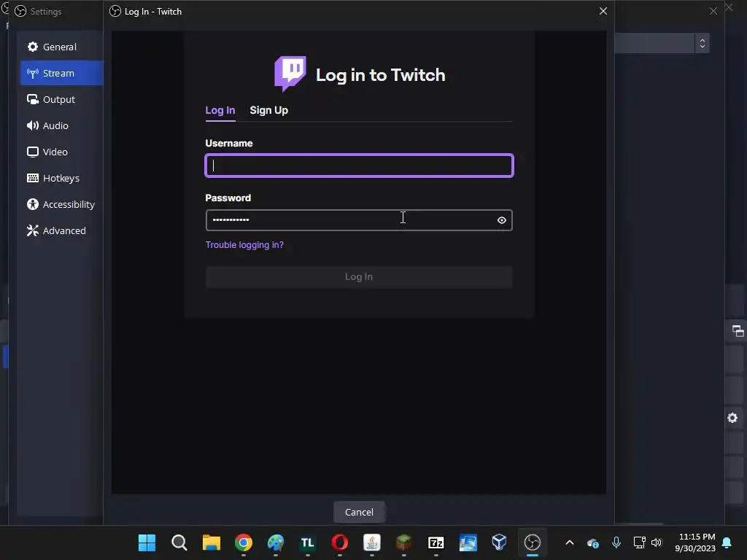Select the Hotkeys settings category
747x560 pixels.
click(x=61, y=178)
